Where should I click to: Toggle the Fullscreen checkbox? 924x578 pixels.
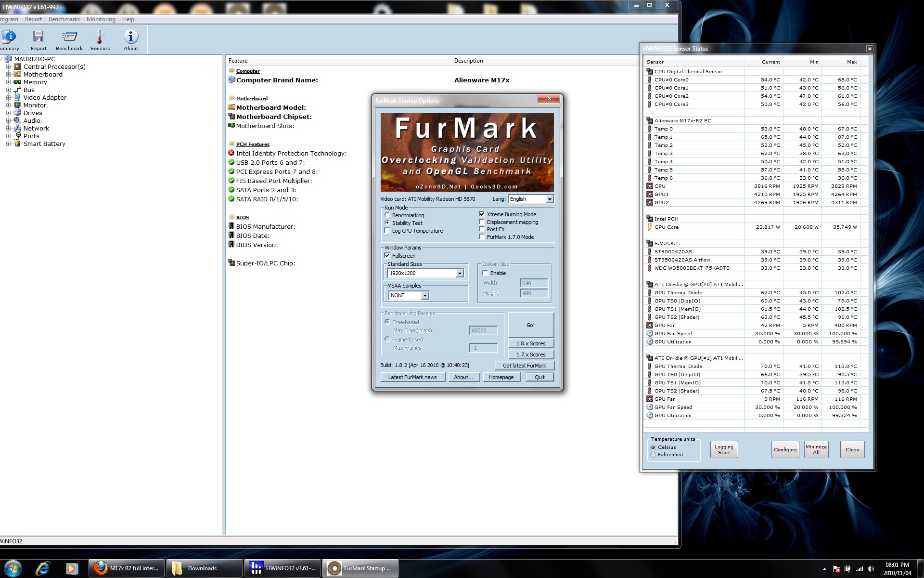387,256
